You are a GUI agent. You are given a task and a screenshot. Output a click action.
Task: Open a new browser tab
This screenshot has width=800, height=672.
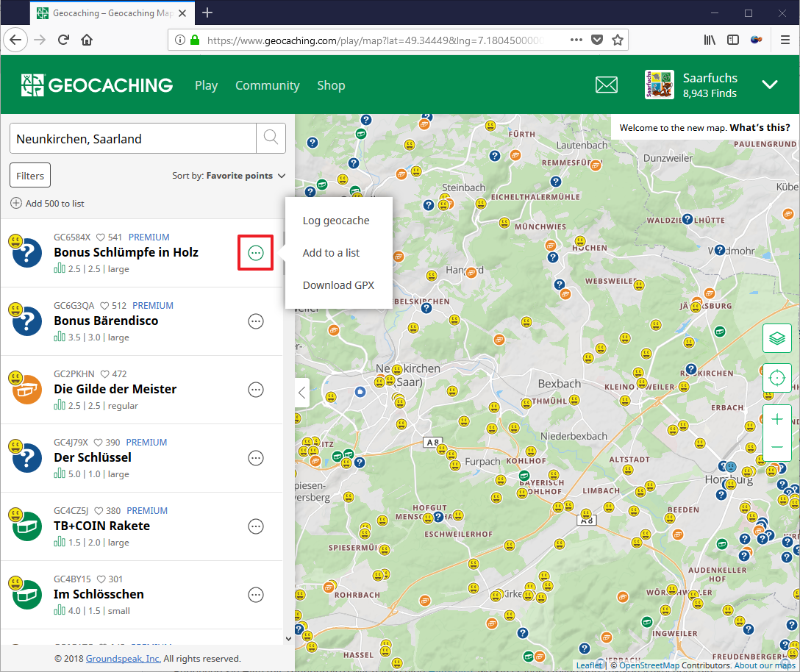coord(207,12)
